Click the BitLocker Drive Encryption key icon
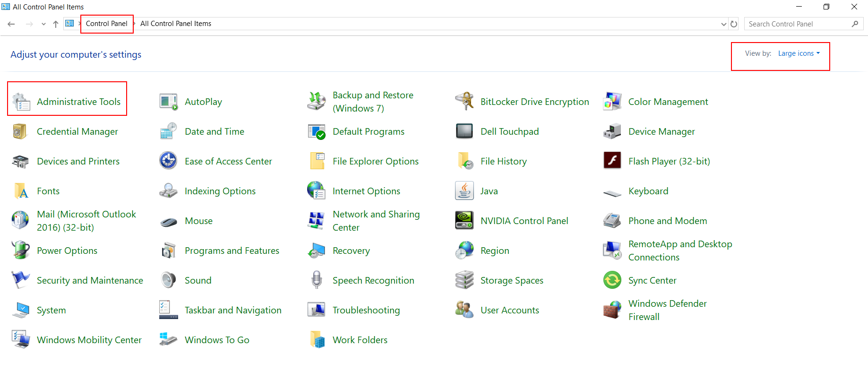This screenshot has height=372, width=868. (464, 102)
